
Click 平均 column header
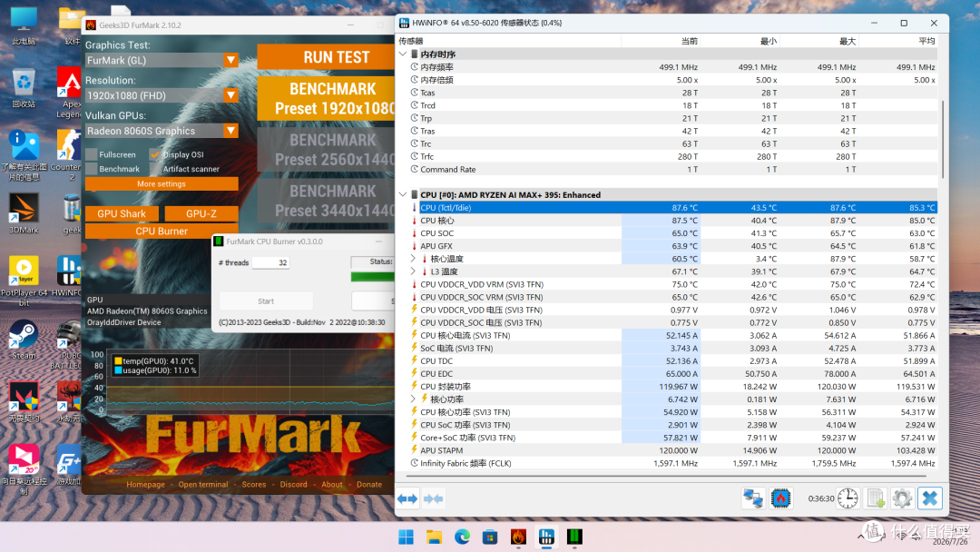coord(898,41)
